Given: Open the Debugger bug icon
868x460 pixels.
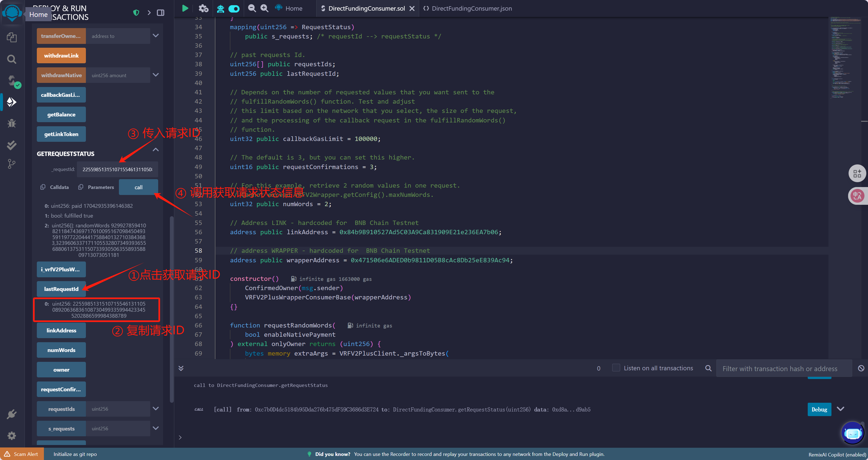Looking at the screenshot, I should [12, 123].
